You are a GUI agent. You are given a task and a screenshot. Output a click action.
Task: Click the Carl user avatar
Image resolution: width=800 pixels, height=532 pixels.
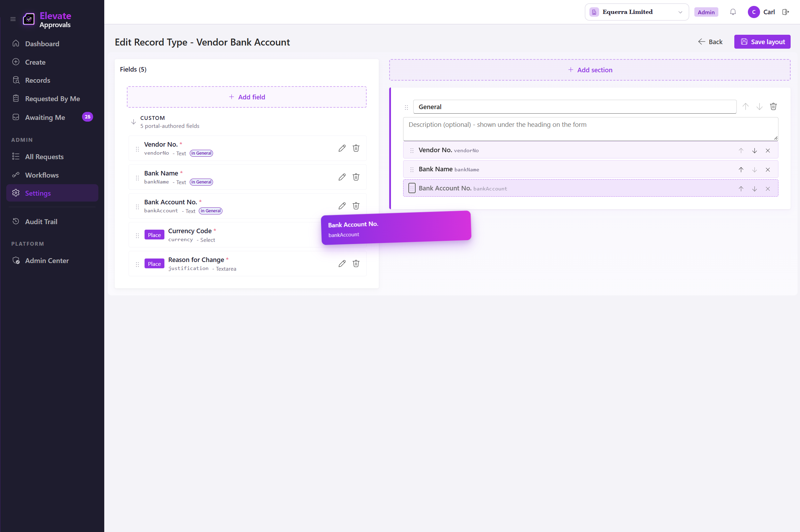point(754,12)
